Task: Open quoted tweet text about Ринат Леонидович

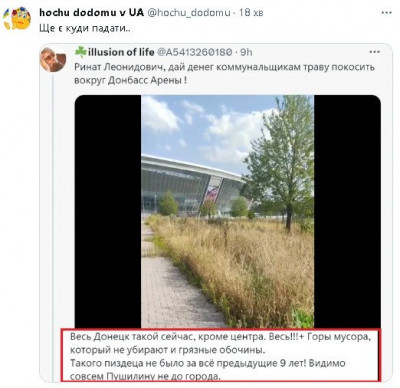Action: [224, 74]
